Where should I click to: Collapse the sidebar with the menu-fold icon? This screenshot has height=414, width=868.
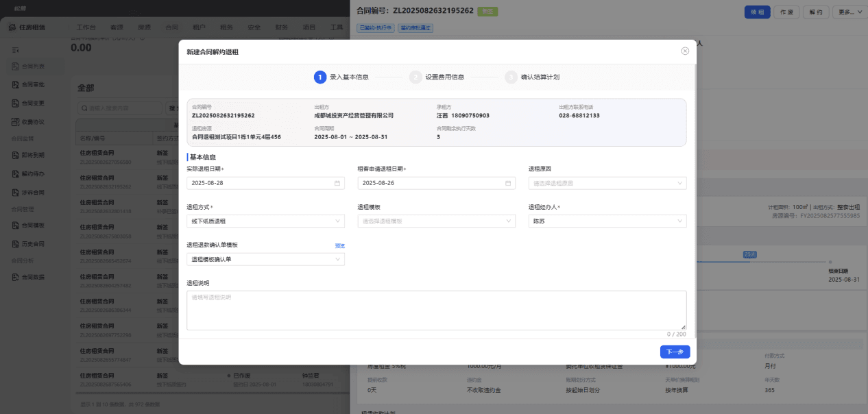click(x=16, y=49)
